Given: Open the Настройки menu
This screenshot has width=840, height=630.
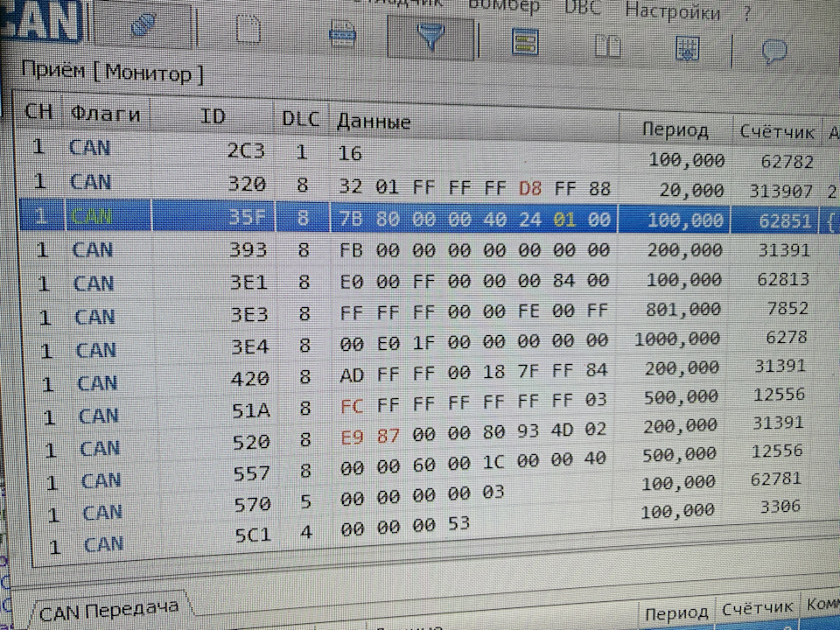Looking at the screenshot, I should pyautogui.click(x=673, y=10).
